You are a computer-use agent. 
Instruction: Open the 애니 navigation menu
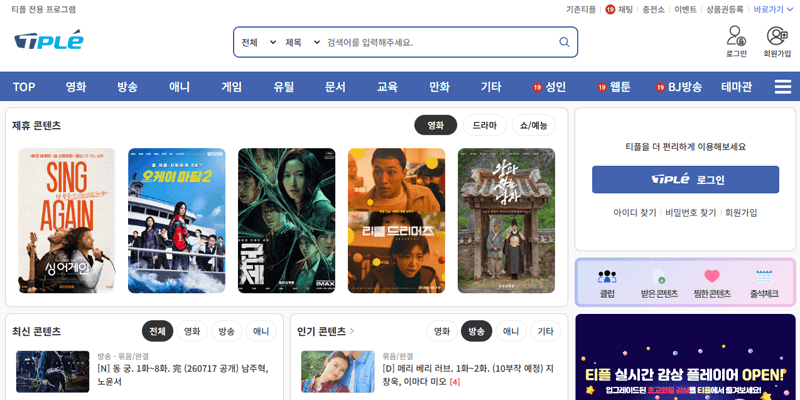tap(179, 87)
